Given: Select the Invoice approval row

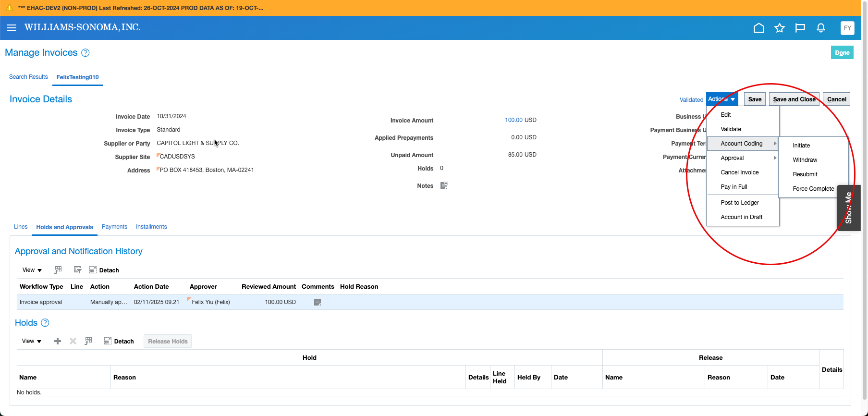Looking at the screenshot, I should point(430,302).
